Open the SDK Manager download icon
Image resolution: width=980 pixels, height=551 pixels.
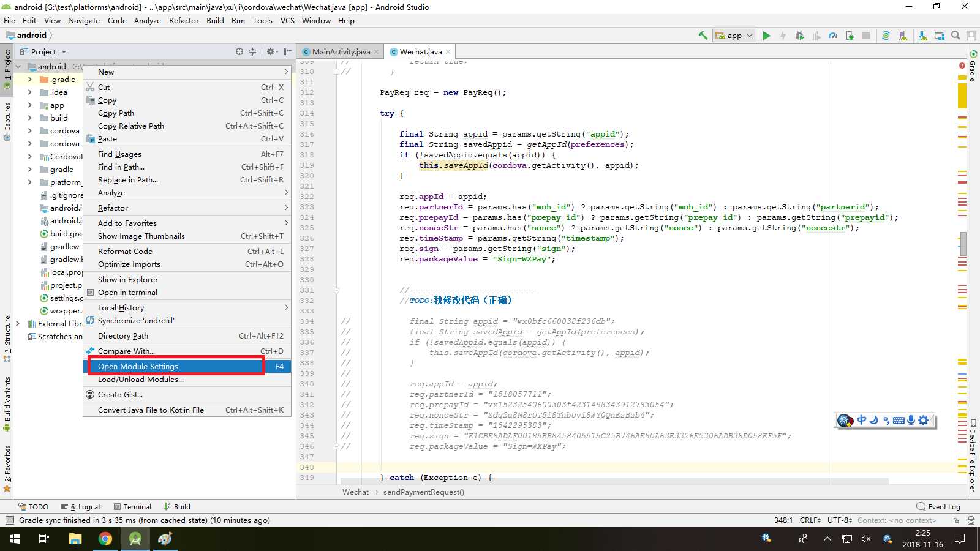(x=922, y=36)
